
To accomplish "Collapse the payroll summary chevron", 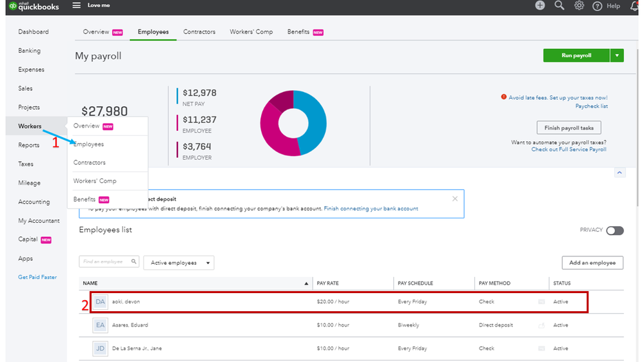I will [x=619, y=173].
